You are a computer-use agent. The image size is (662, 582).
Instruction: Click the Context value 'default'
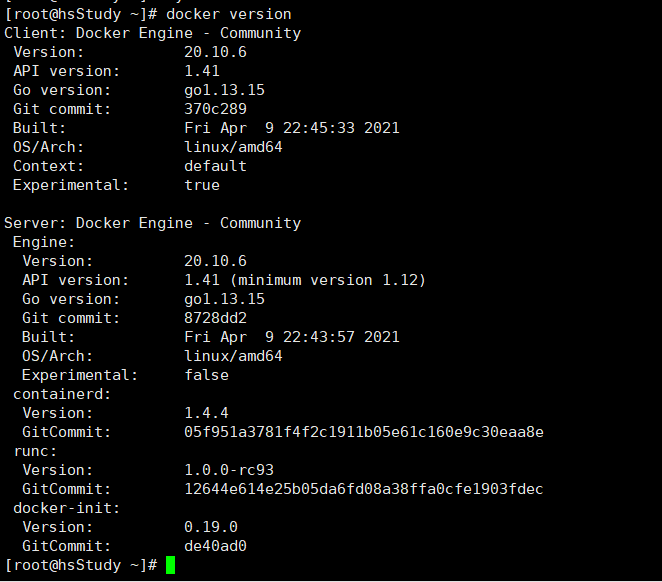click(x=215, y=166)
